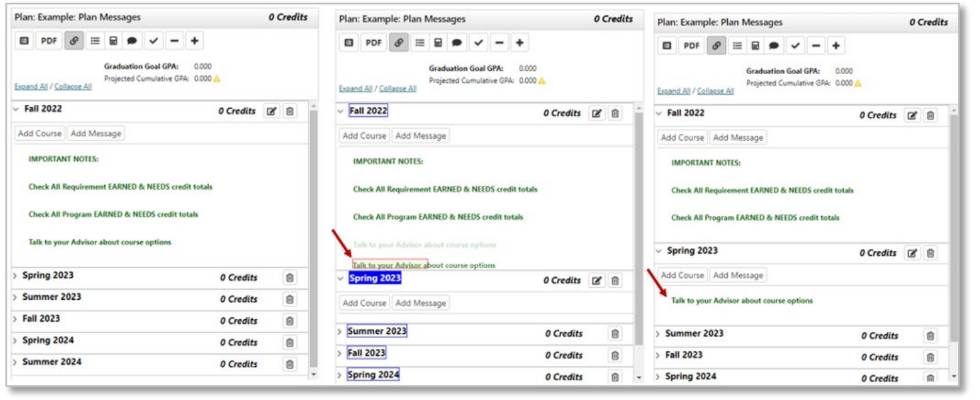Open the speech-bubble messages icon in the middle plan toolbar
This screenshot has width=980, height=400.
(x=457, y=43)
